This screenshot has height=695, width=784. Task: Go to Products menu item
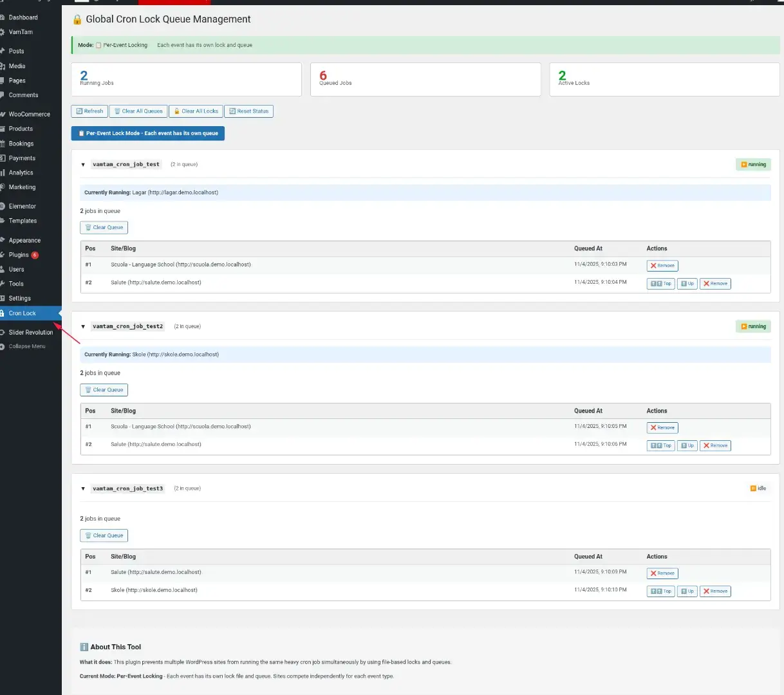(21, 129)
